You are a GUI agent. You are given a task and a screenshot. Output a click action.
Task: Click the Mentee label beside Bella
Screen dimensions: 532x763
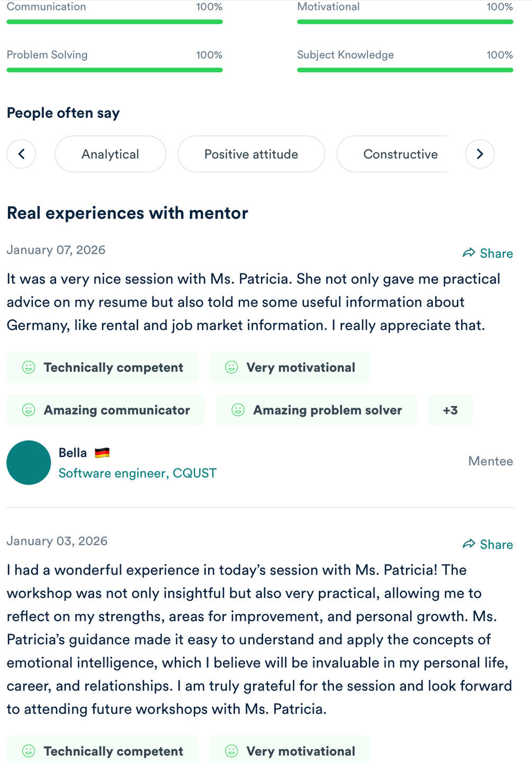pos(490,461)
